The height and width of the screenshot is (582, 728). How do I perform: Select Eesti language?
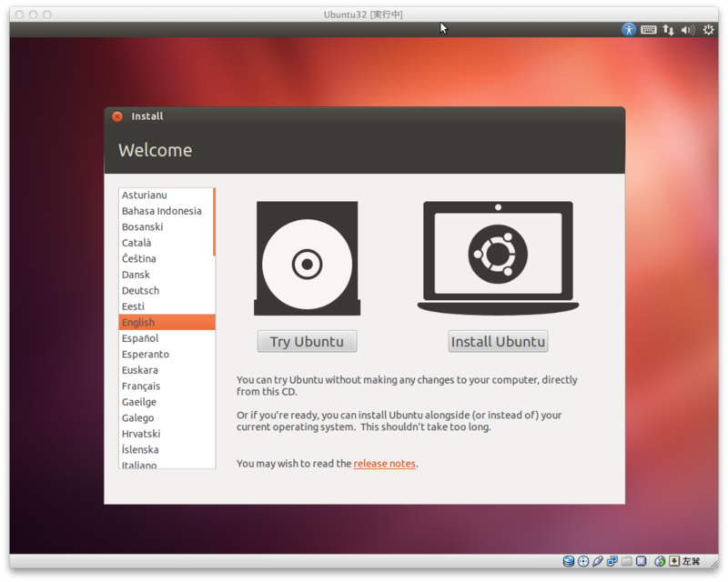[166, 306]
